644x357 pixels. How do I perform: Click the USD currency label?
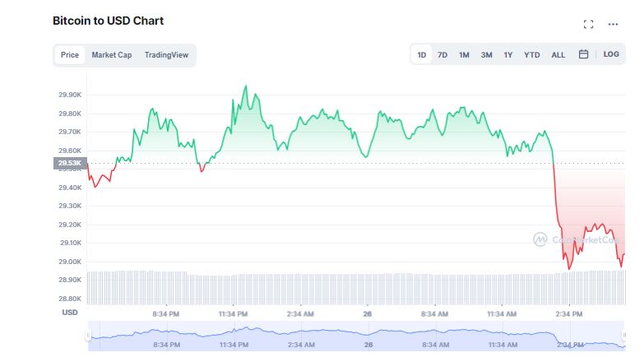tap(70, 313)
